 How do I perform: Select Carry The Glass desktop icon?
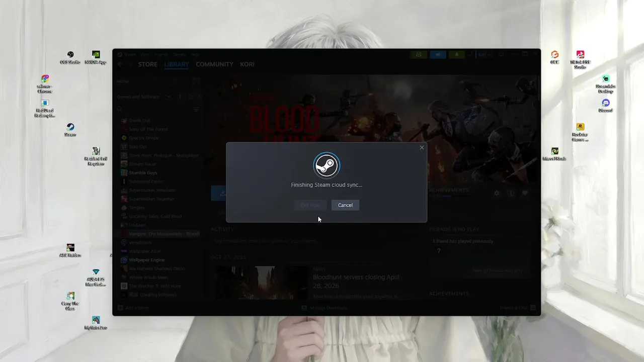click(x=70, y=301)
